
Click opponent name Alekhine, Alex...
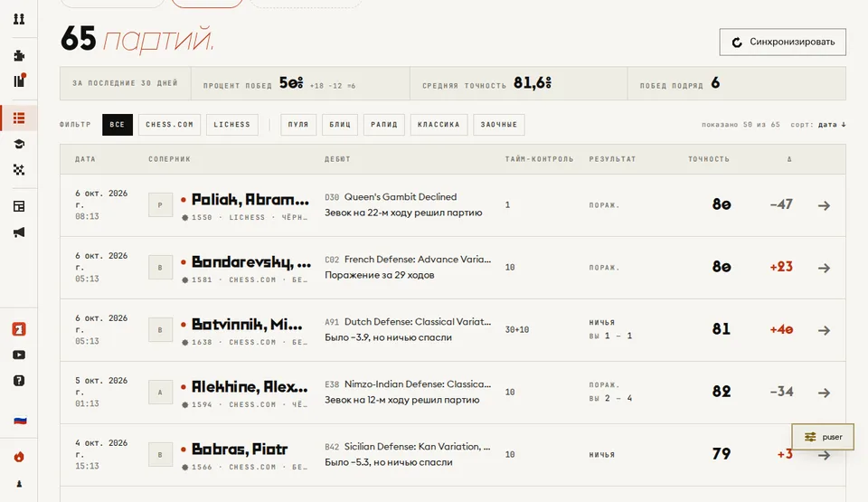[250, 387]
